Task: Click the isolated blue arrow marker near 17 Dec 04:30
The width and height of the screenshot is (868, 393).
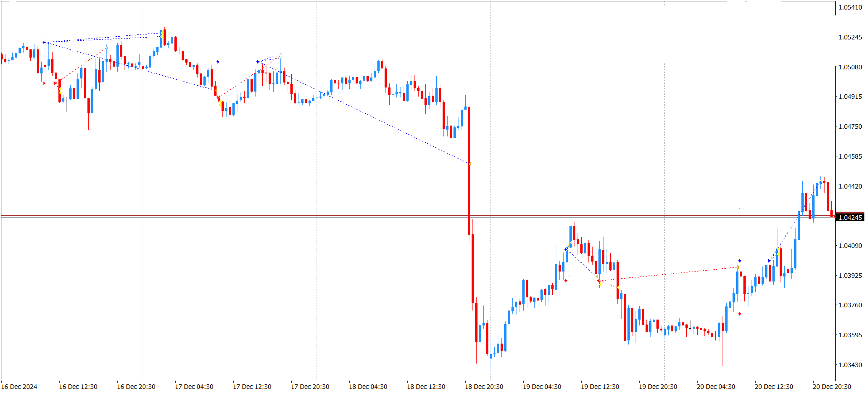Action: (x=218, y=62)
